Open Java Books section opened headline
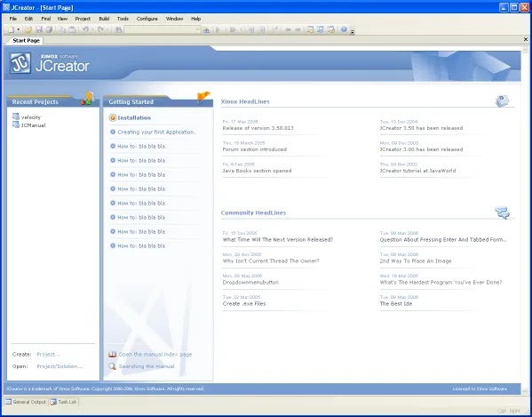The width and height of the screenshot is (532, 417). pos(257,171)
